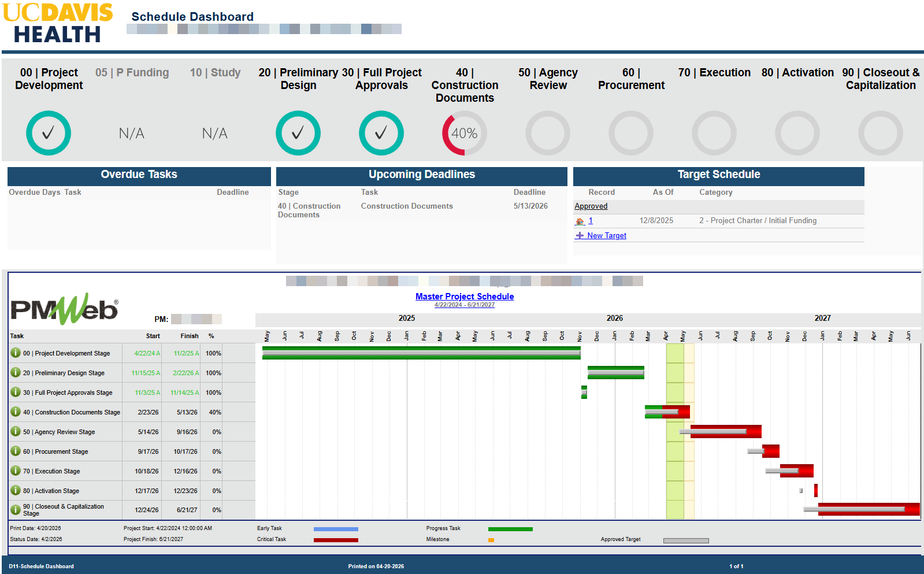Click the empty Agency Review progress ring
Viewport: 924px width, 574px height.
548,133
